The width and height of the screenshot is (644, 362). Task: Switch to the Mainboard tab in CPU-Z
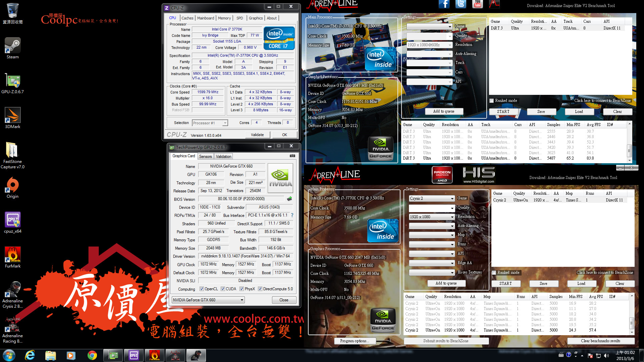click(x=206, y=18)
